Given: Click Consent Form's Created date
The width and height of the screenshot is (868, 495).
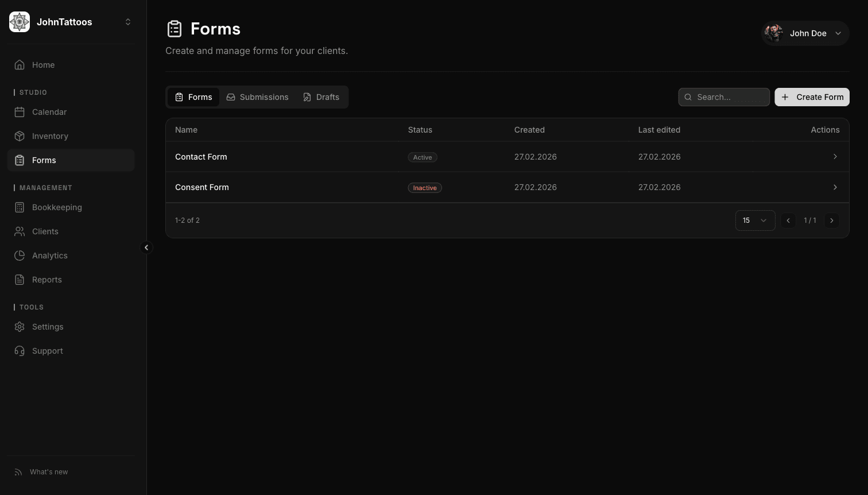Looking at the screenshot, I should click(536, 187).
